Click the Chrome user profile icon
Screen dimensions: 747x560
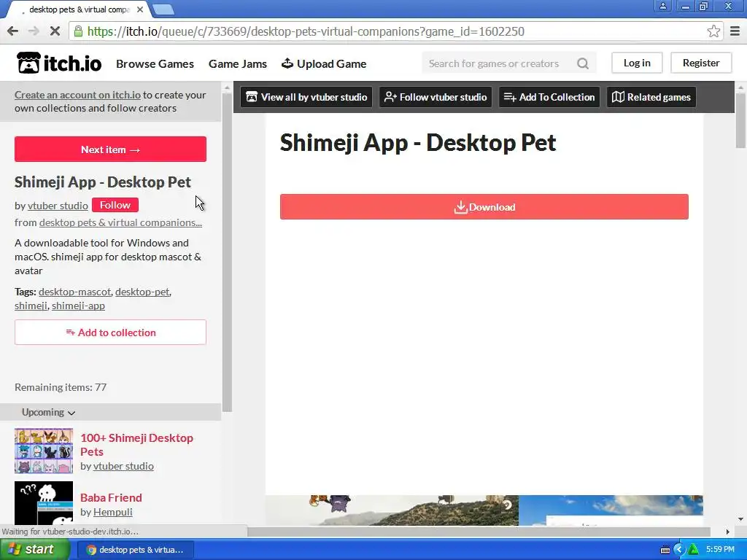tap(662, 6)
